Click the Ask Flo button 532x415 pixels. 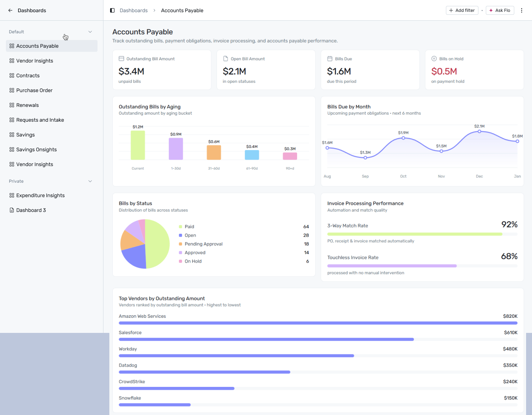[x=500, y=10]
